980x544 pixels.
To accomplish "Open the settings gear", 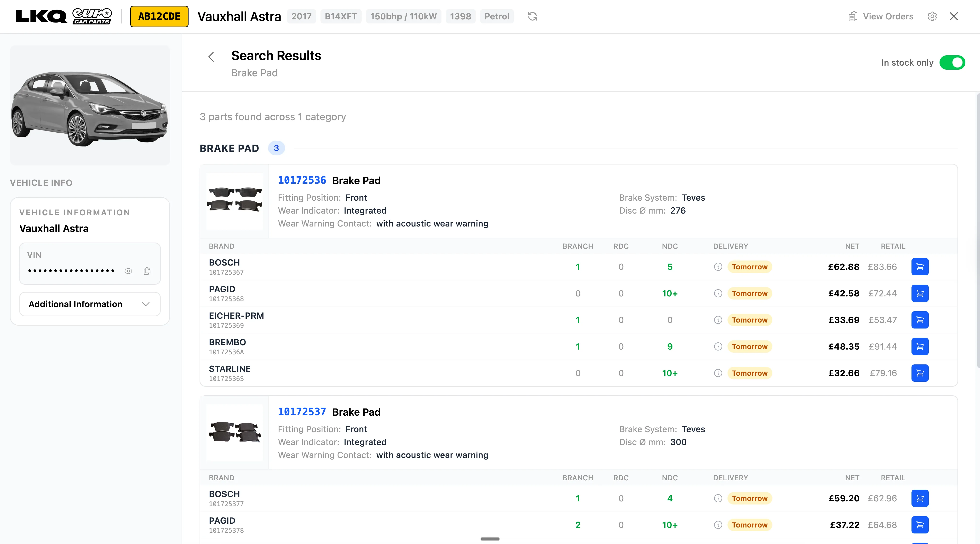I will coord(932,16).
